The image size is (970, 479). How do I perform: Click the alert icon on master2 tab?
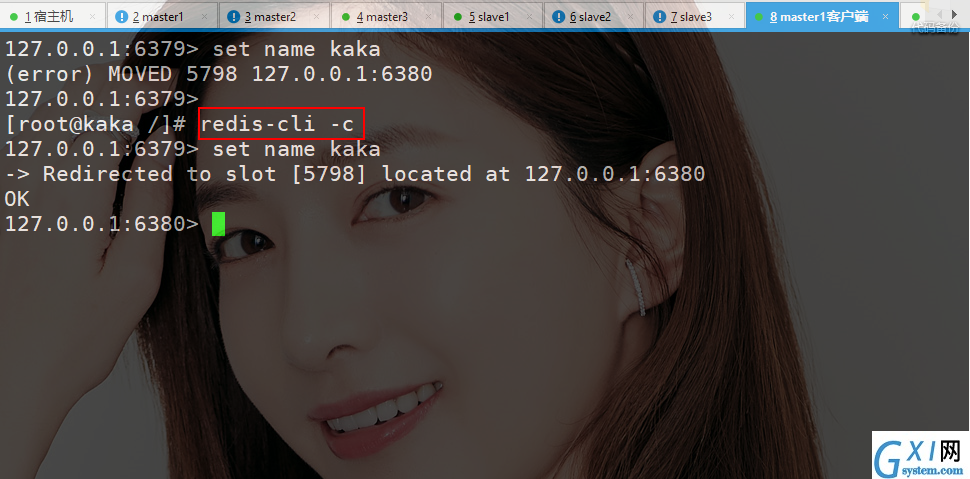point(233,17)
